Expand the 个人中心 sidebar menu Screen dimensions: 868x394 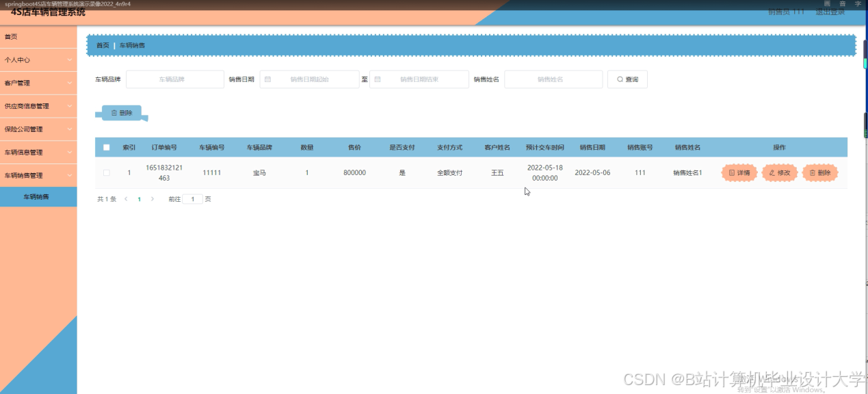coord(38,60)
